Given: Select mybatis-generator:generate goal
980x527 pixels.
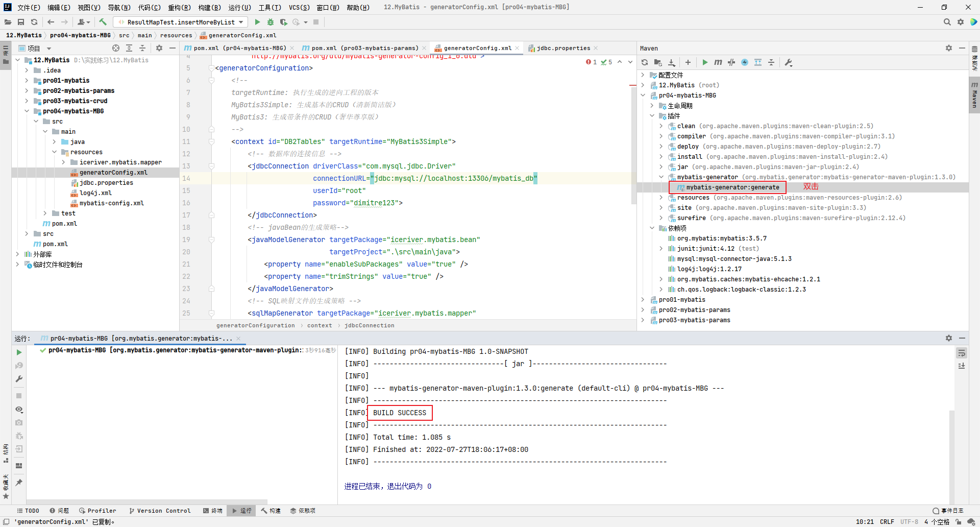Looking at the screenshot, I should [x=732, y=187].
